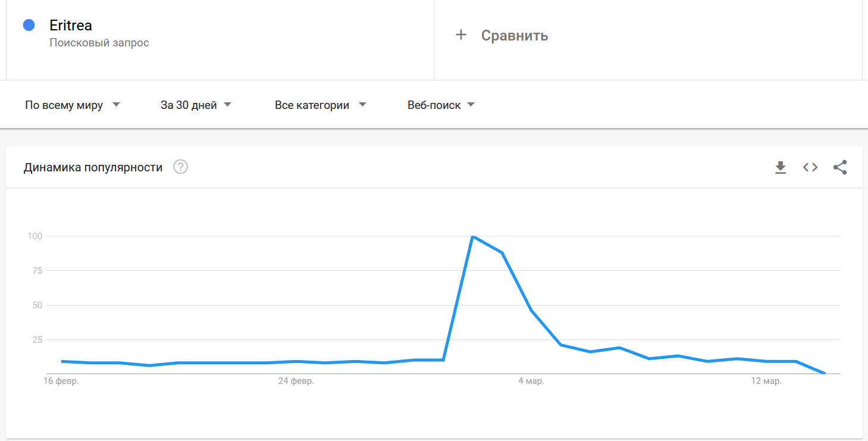Expand the Веб-поиск search type dropdown
Screen dimensions: 868x441
click(441, 105)
